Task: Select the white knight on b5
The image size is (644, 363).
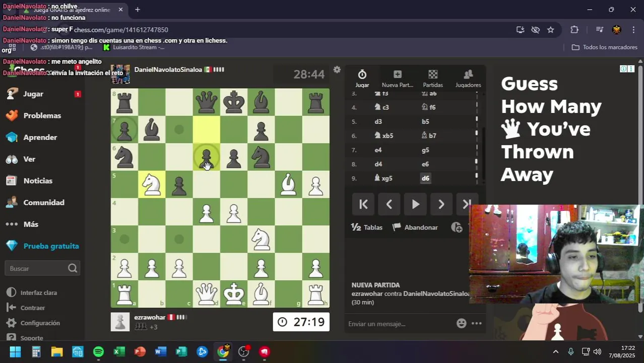Action: coord(152,184)
